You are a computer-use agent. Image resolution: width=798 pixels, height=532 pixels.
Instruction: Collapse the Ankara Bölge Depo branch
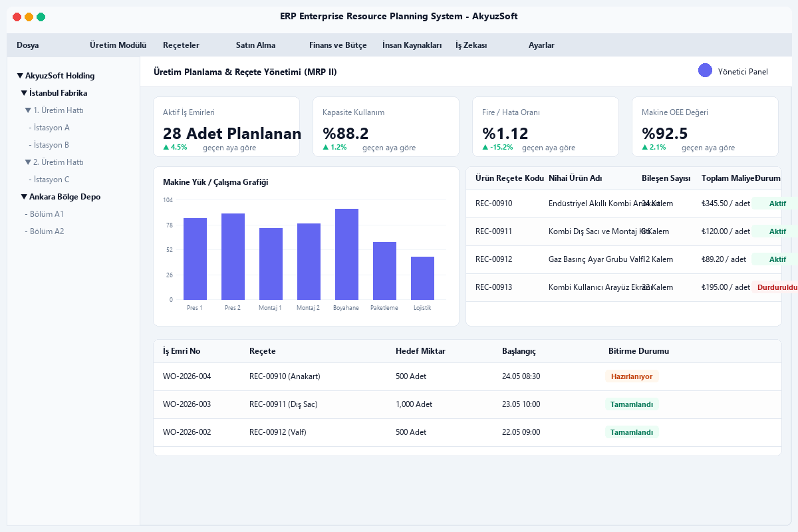[24, 197]
